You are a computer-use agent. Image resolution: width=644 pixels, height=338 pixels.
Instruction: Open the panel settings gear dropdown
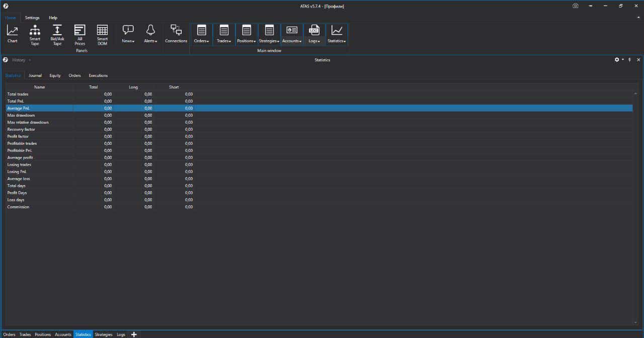[619, 60]
